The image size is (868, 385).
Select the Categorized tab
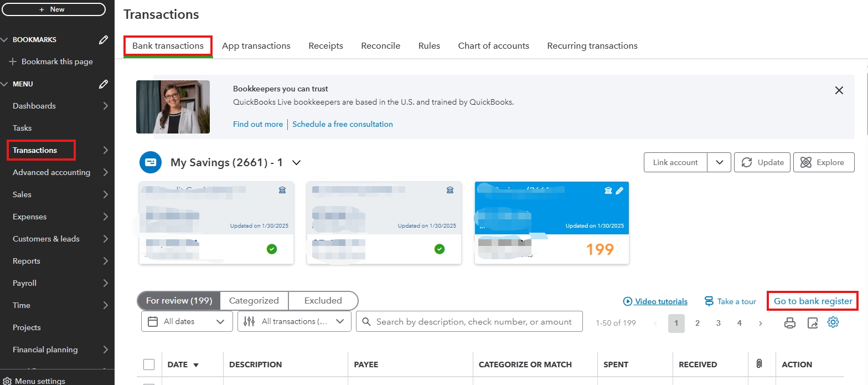click(254, 301)
